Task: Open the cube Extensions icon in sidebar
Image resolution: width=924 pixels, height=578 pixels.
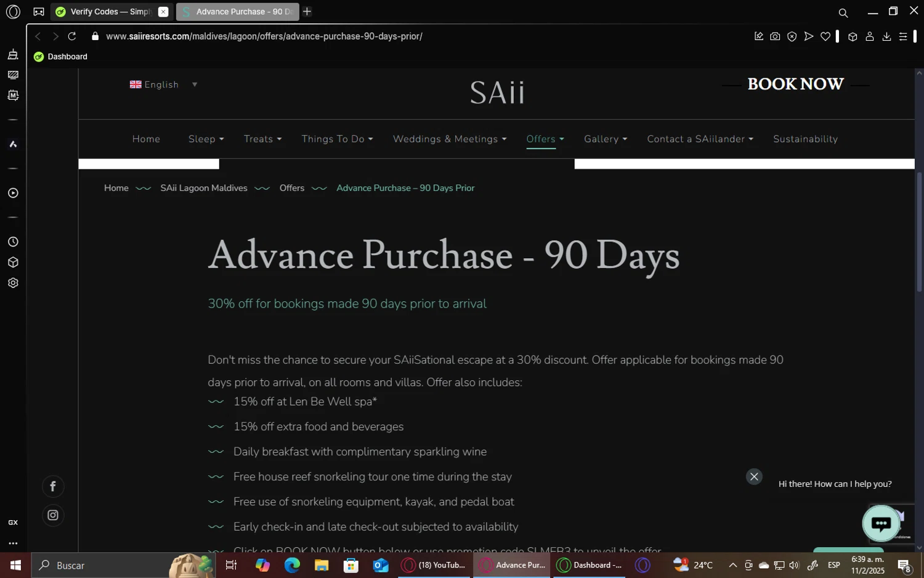Action: (x=13, y=263)
